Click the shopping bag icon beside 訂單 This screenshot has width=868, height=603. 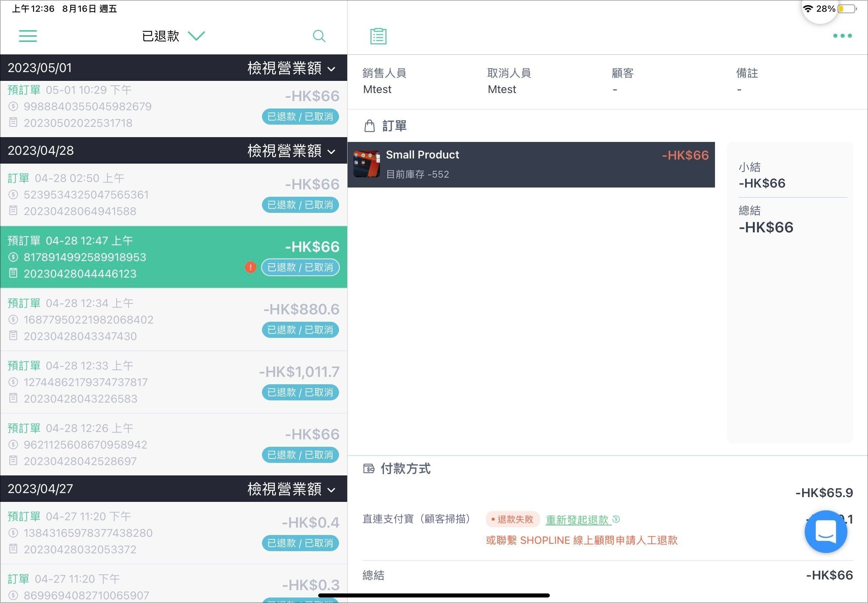pyautogui.click(x=370, y=126)
